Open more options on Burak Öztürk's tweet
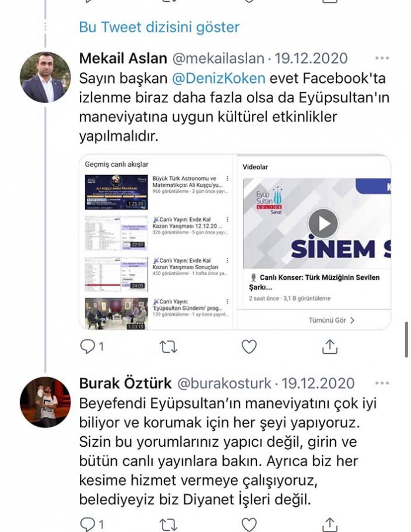This screenshot has height=532, width=411. pos(382,383)
